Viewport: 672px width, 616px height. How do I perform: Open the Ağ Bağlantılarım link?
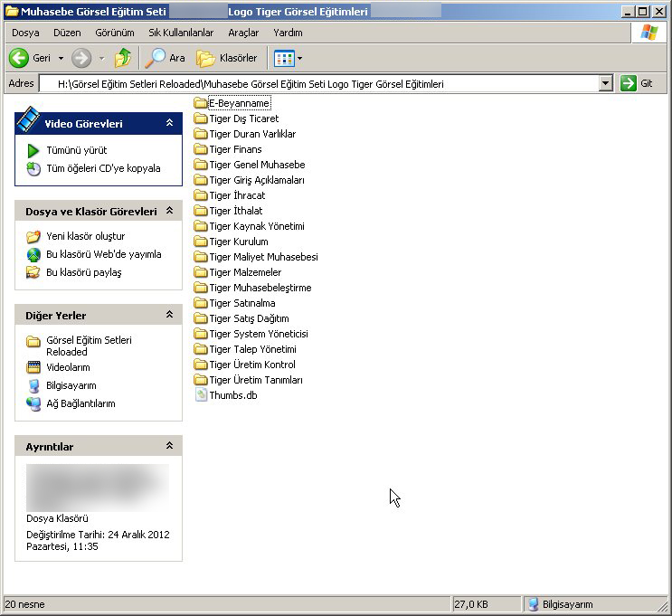(x=80, y=403)
